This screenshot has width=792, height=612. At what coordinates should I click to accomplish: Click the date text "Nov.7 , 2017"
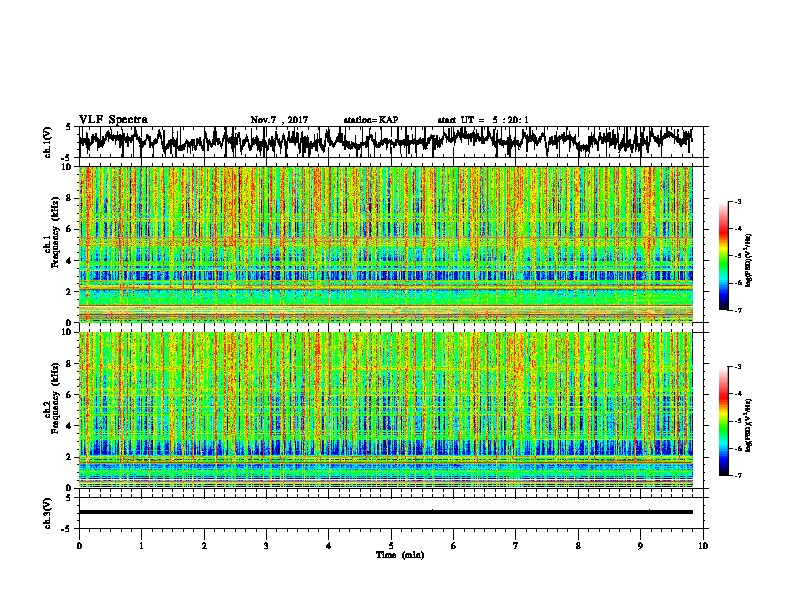(x=279, y=120)
